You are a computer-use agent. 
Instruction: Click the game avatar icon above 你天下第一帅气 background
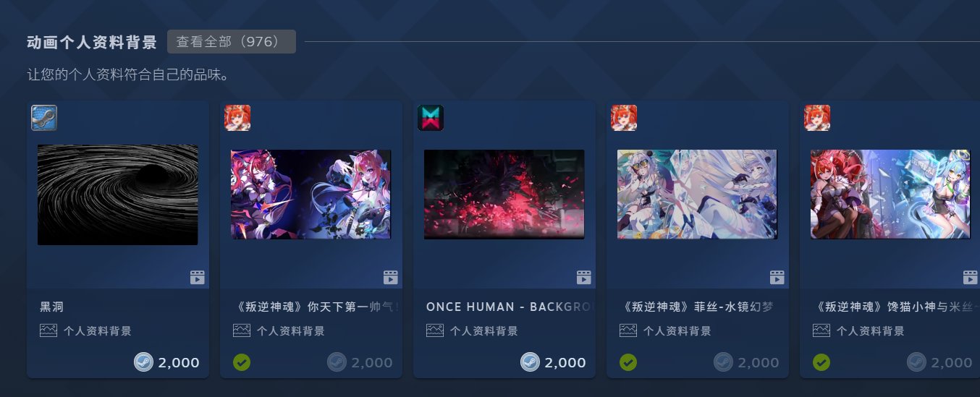pos(237,118)
